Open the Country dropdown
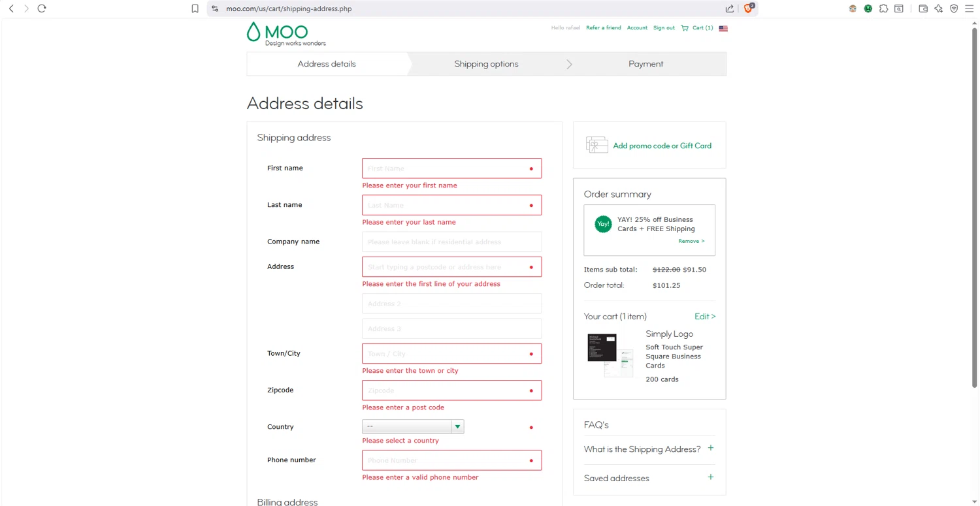 pyautogui.click(x=413, y=427)
